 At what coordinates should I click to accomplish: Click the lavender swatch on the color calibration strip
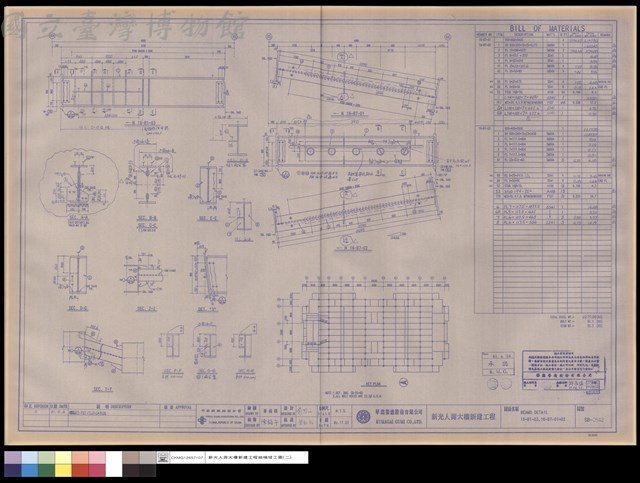click(x=13, y=457)
